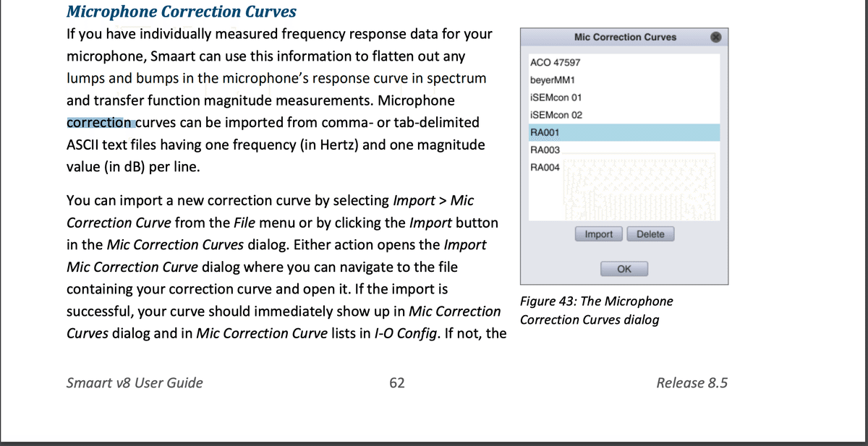Click the Figure 43 caption text

tap(595, 310)
